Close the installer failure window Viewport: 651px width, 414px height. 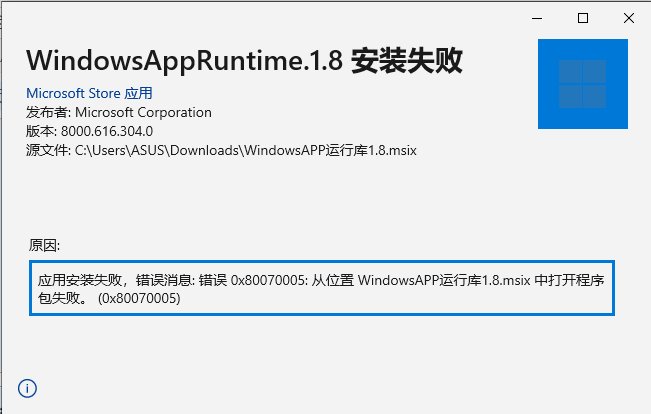coord(629,18)
